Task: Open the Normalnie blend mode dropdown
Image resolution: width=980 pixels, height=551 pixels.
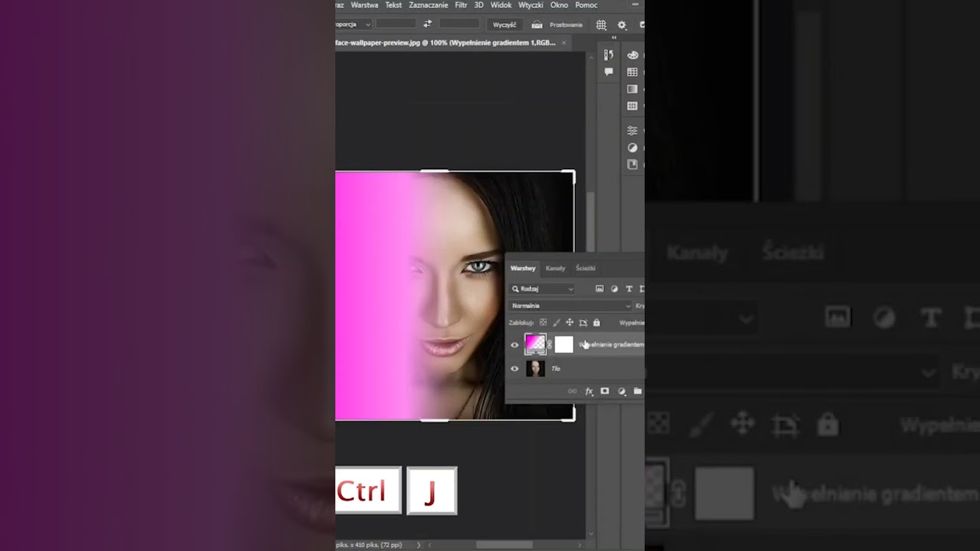Action: (x=570, y=305)
